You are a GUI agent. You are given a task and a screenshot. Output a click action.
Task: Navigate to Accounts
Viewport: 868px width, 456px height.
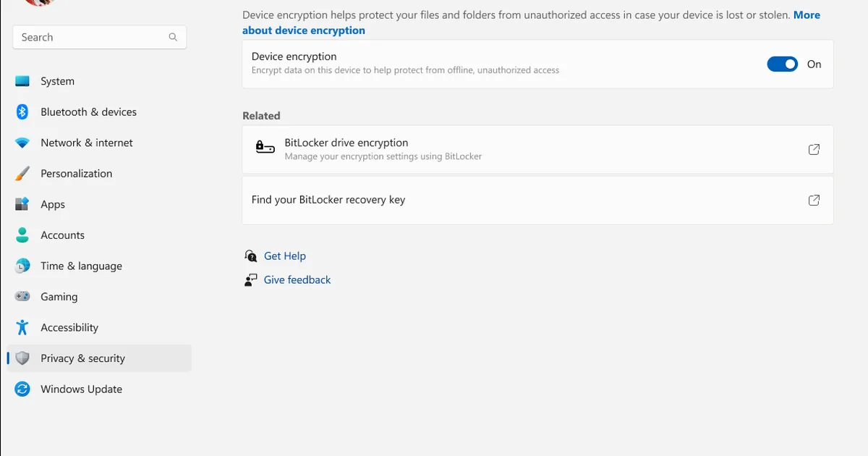(x=99, y=235)
